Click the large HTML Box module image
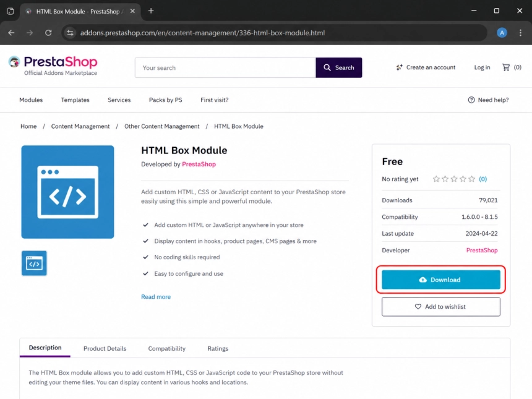Screen dimensions: 532x399 click(67, 192)
